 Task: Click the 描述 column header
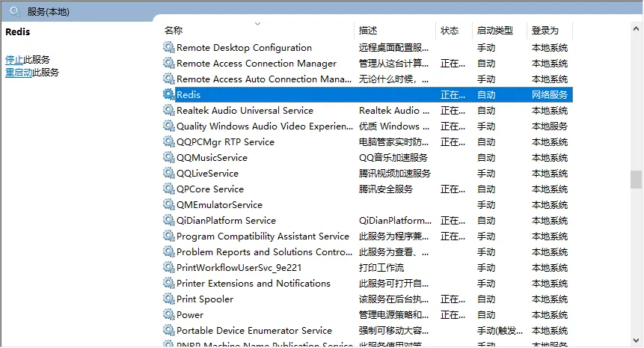(x=368, y=31)
